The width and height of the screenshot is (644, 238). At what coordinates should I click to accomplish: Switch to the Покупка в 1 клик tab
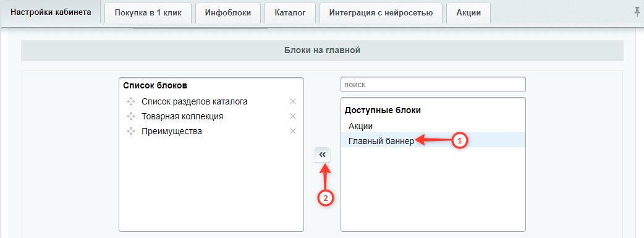148,13
